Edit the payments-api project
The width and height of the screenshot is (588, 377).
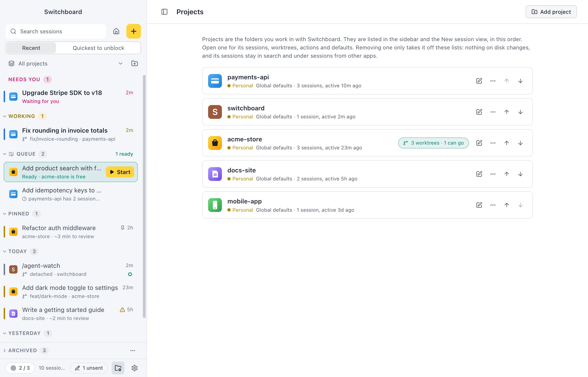[479, 81]
